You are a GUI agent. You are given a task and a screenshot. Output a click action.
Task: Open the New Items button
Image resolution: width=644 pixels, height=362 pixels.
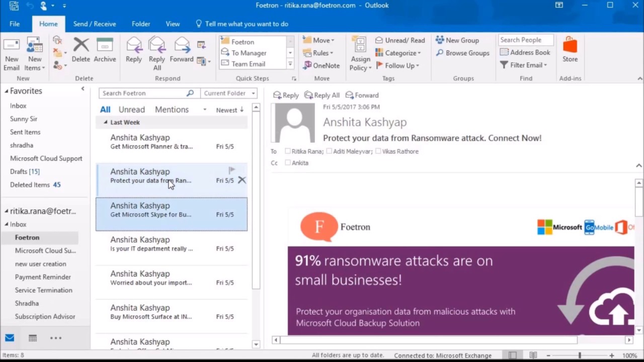[35, 54]
